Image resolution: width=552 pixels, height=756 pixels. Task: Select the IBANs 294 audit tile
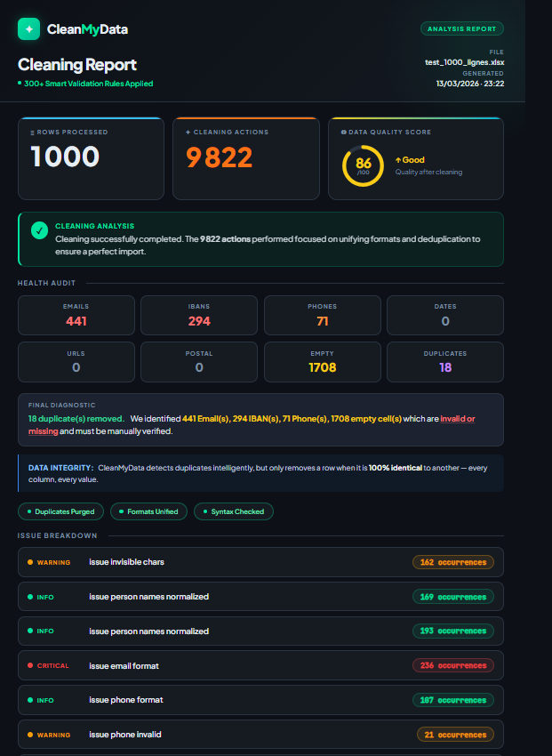199,315
